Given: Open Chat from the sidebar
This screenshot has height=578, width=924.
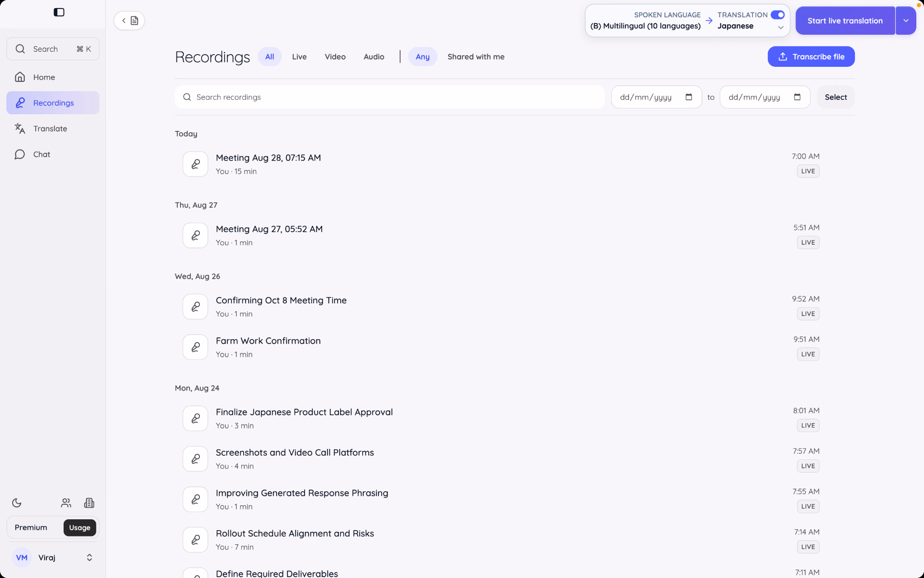Looking at the screenshot, I should coord(53,154).
